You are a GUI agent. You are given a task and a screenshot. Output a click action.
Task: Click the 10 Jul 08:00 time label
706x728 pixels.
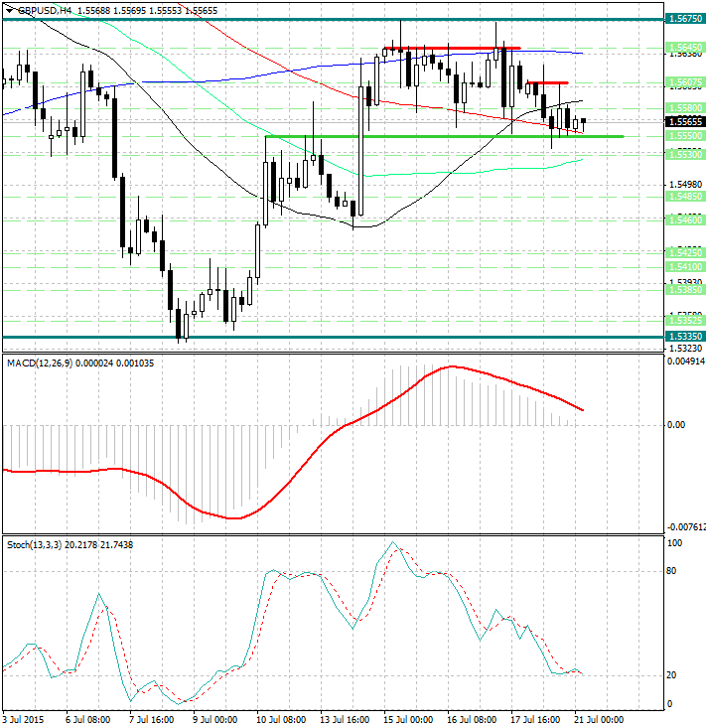point(280,720)
